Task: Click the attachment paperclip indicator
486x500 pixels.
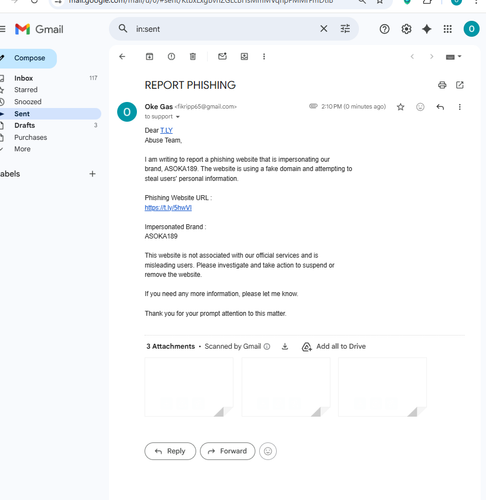Action: click(313, 106)
